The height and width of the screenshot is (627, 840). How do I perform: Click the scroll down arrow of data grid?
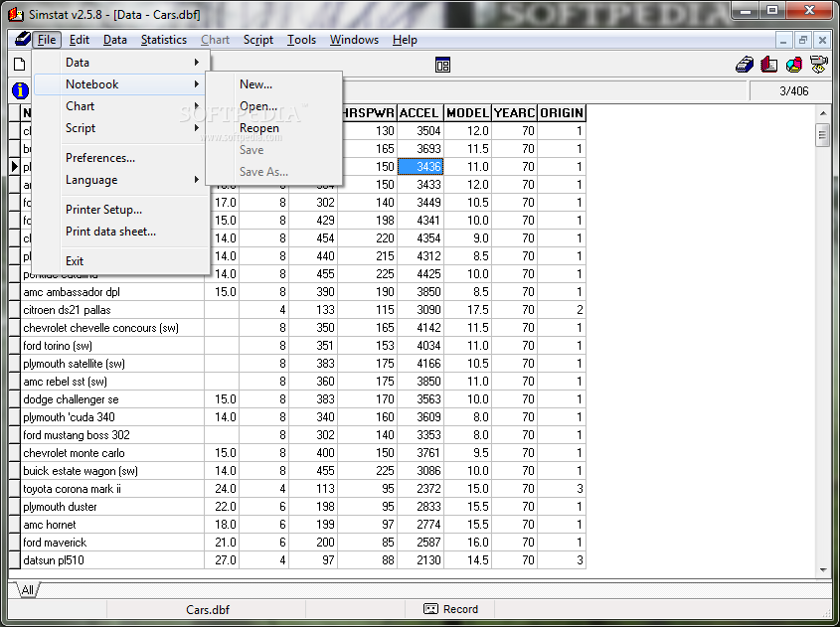[823, 570]
